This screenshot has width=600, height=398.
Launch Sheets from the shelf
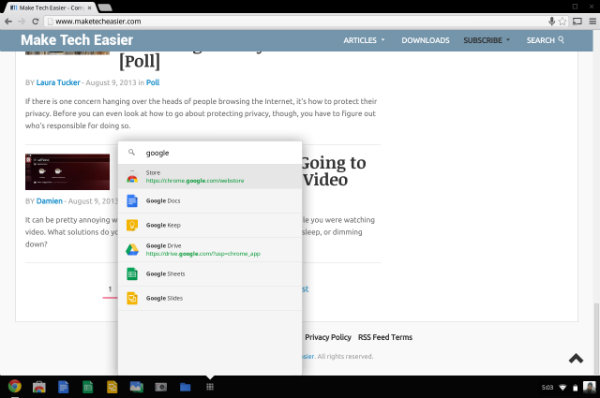coord(88,387)
